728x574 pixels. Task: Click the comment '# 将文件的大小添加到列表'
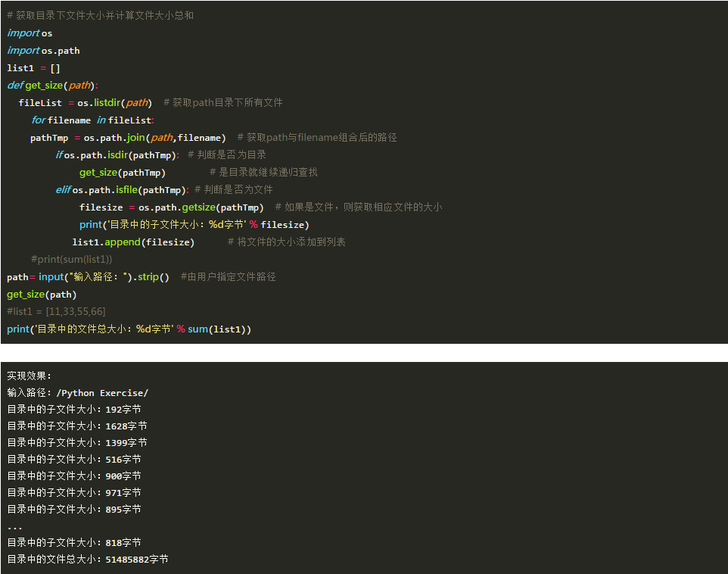(287, 242)
